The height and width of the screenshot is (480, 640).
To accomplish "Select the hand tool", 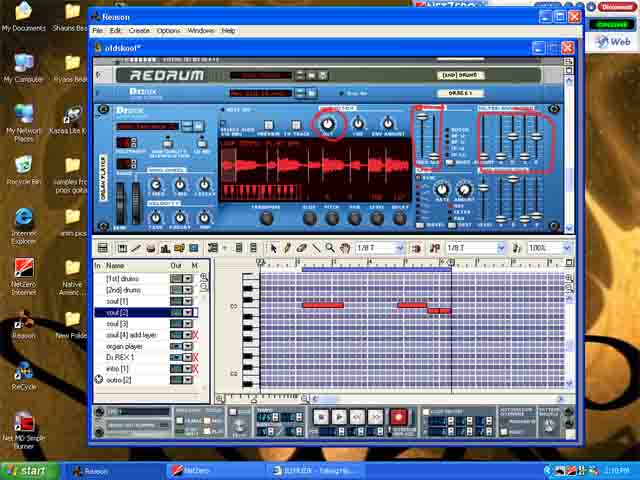I will point(345,248).
